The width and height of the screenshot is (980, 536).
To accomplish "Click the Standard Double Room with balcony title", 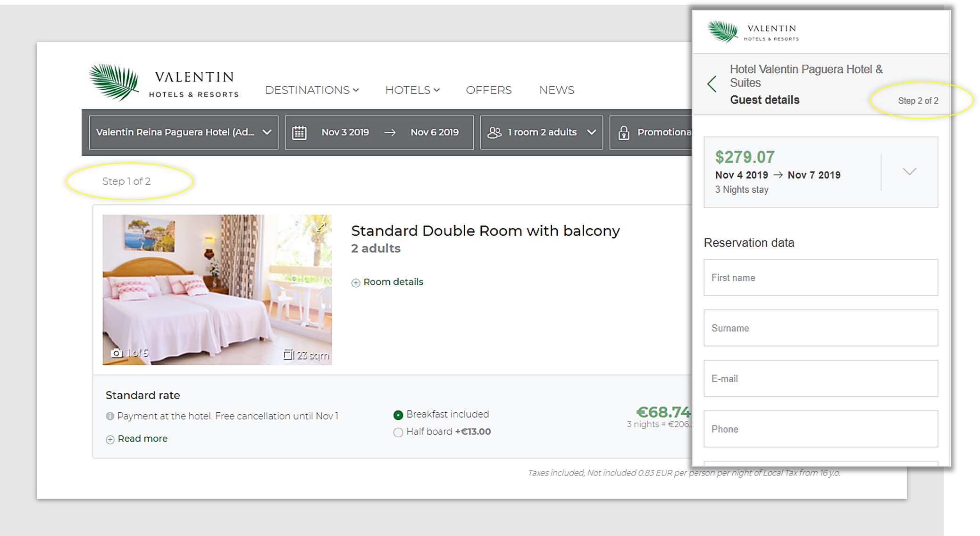I will tap(485, 230).
